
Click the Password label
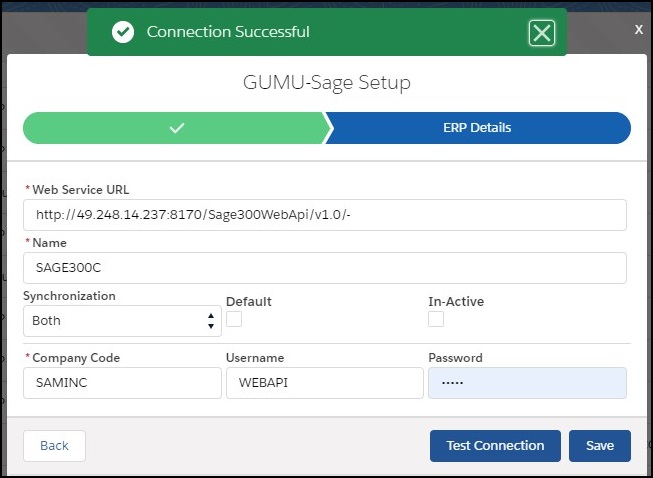455,358
